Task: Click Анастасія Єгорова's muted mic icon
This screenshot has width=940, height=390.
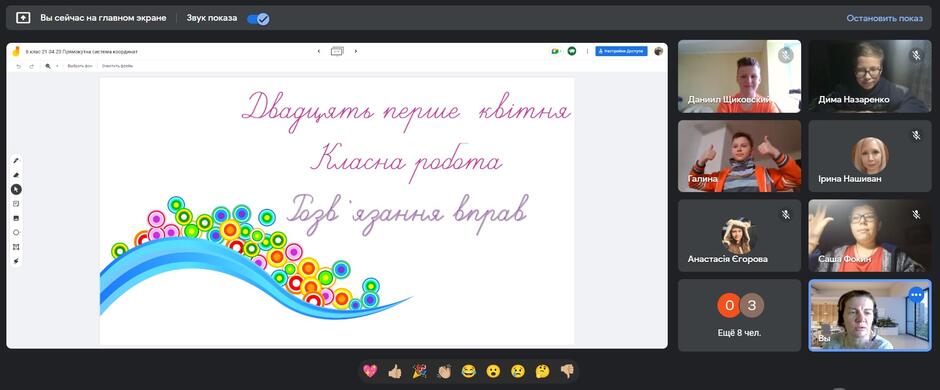Action: pyautogui.click(x=785, y=214)
